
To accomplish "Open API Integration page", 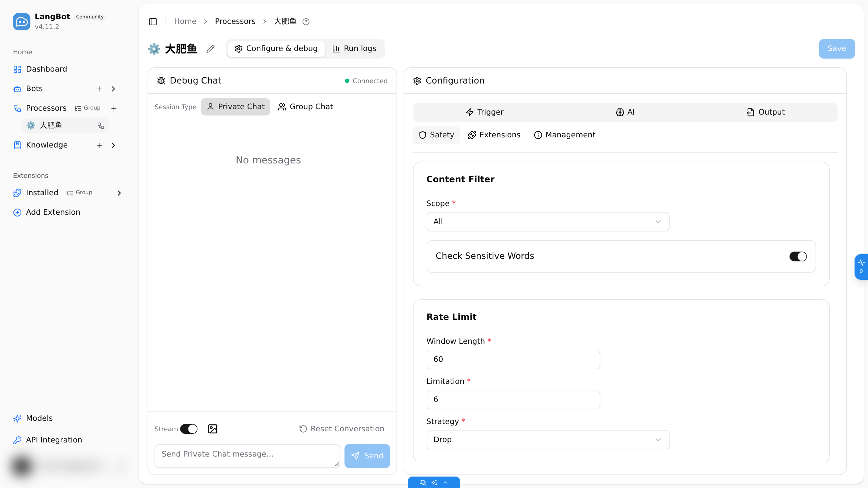I will (48, 440).
